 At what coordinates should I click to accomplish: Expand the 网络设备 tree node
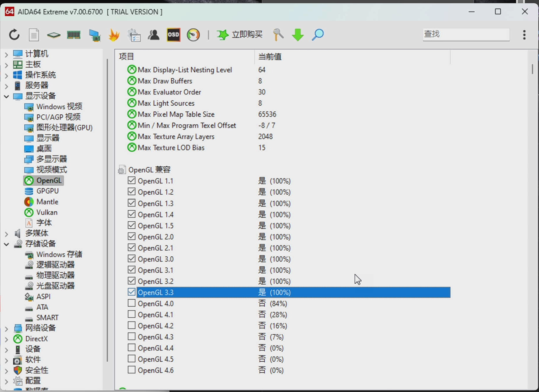[x=6, y=329]
